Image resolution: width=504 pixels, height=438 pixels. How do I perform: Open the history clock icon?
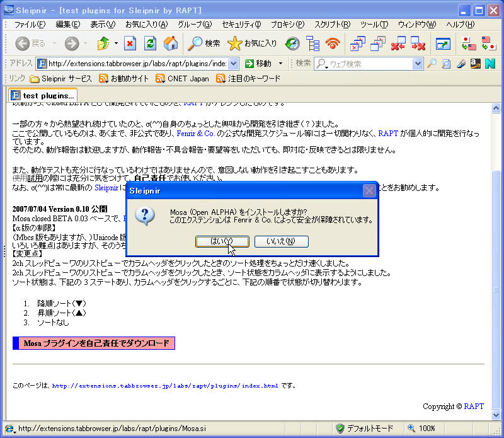pos(292,43)
